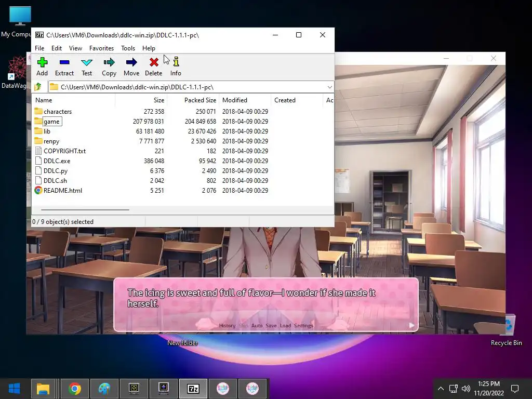The width and height of the screenshot is (532, 399).
Task: Open the Edit menu
Action: [56, 48]
